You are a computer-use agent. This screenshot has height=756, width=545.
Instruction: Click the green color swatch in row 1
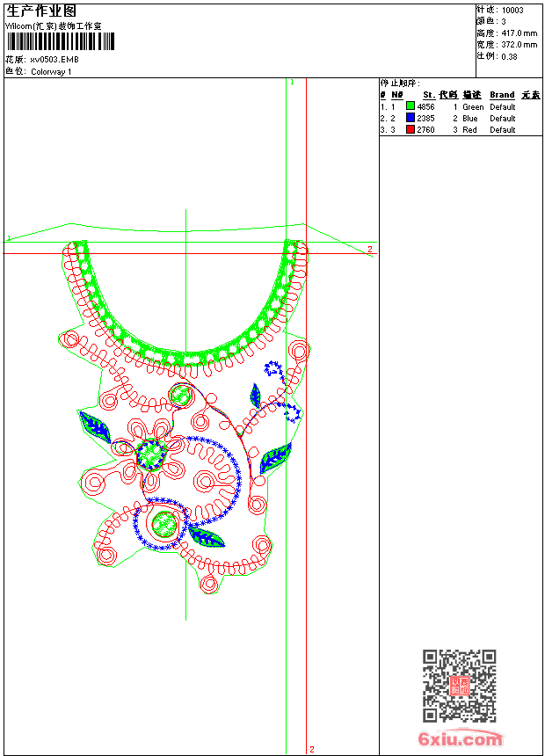[x=411, y=105]
